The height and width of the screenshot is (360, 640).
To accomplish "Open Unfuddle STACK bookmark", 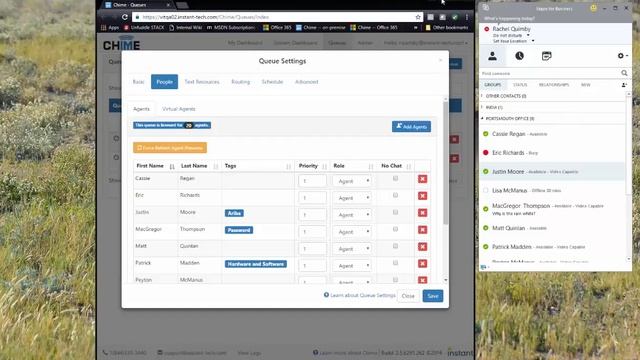I will pos(144,27).
